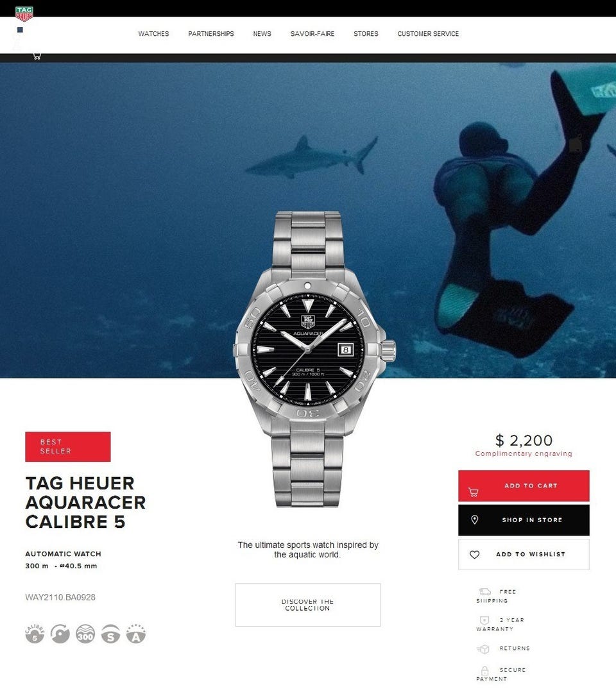Click the free shipping truck icon
Viewport: 616px width, 694px height.
coord(485,591)
